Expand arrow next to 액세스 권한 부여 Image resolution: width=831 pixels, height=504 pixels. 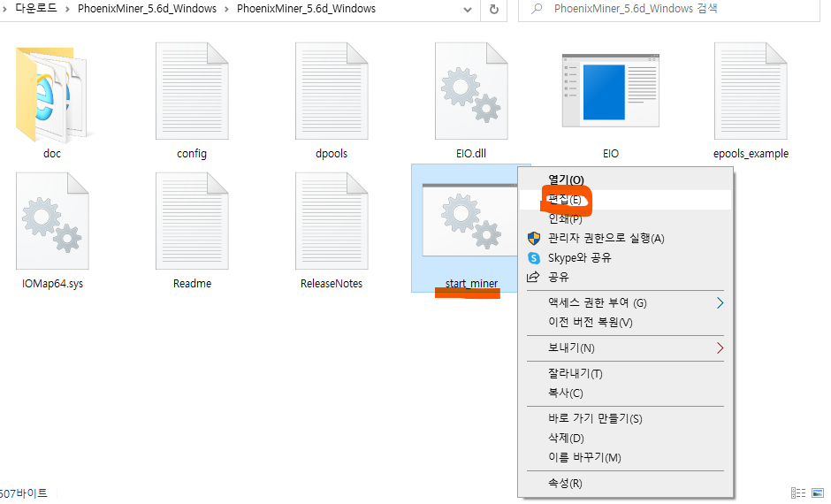point(720,303)
